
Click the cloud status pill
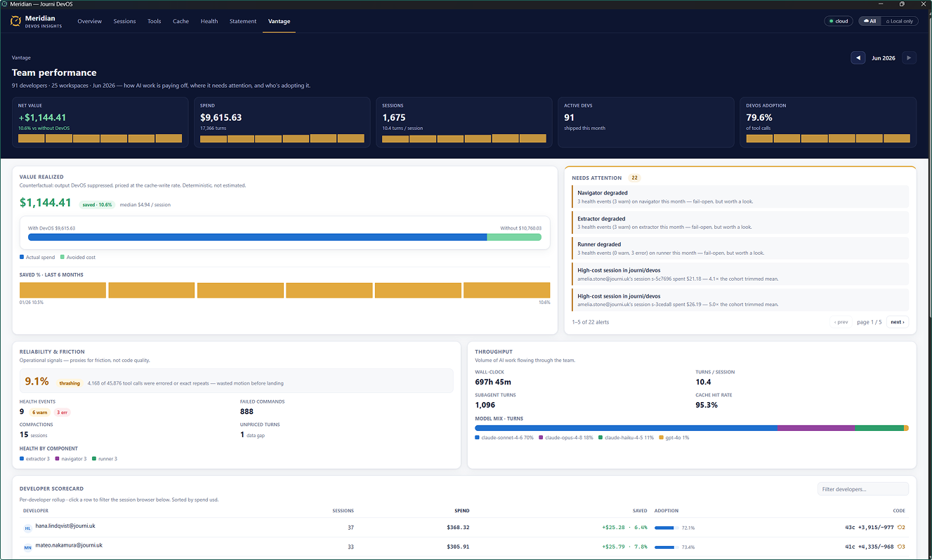click(839, 21)
